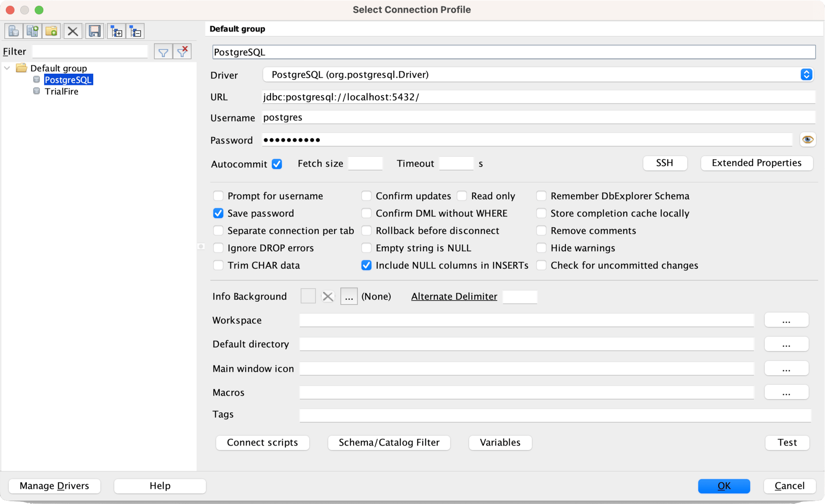The height and width of the screenshot is (504, 825).
Task: Delete the PostgreSQL profile
Action: [x=73, y=31]
